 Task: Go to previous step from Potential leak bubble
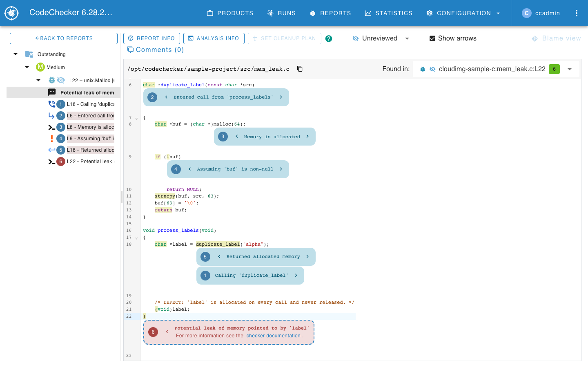click(167, 332)
